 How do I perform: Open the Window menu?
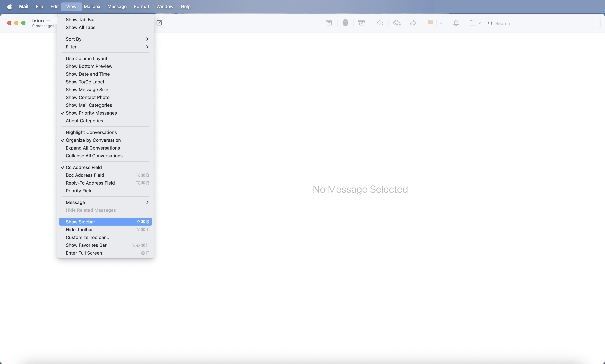(165, 7)
